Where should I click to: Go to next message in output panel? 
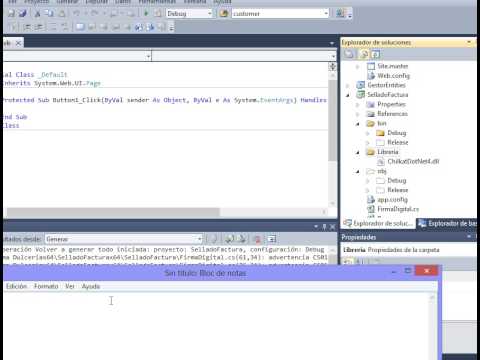tap(242, 239)
